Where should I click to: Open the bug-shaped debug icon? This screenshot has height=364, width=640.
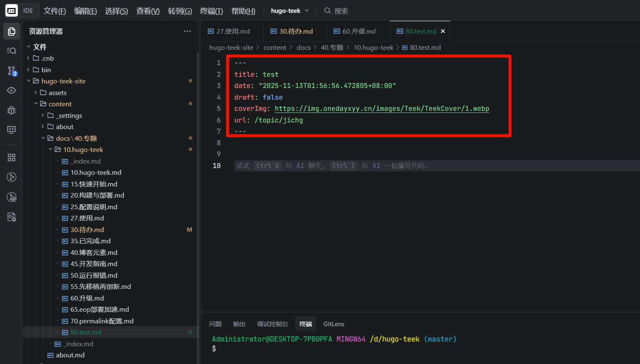coord(12,110)
